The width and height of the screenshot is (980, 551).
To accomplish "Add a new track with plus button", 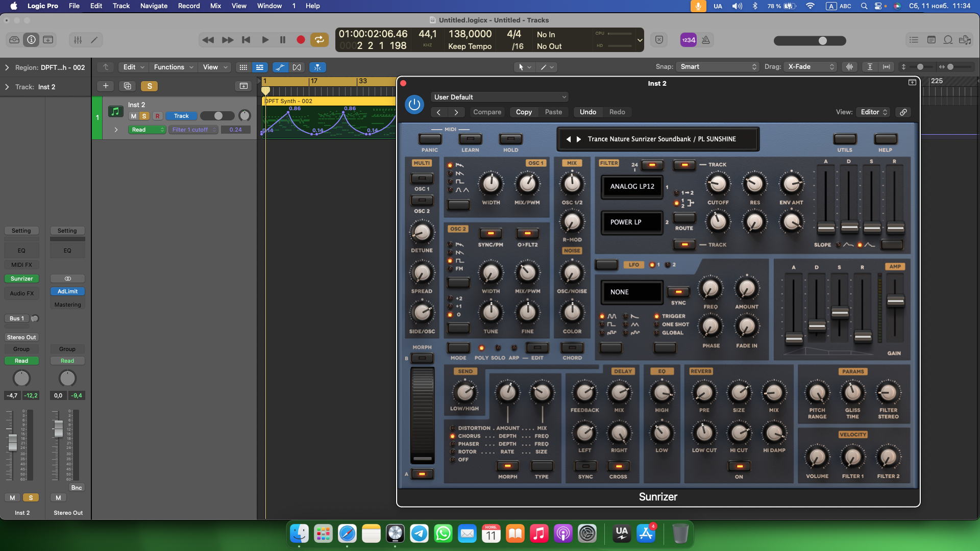I will [x=106, y=86].
